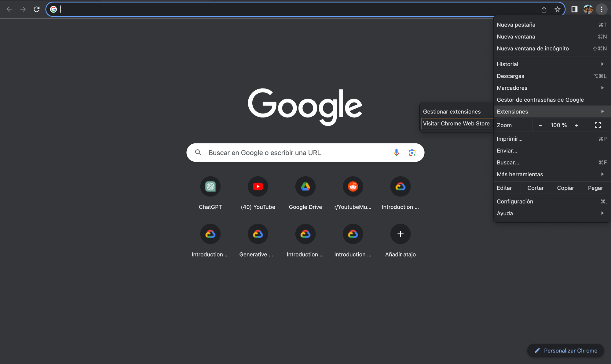Open Gestor de contraseñas de Google
The height and width of the screenshot is (364, 611).
(x=552, y=100)
